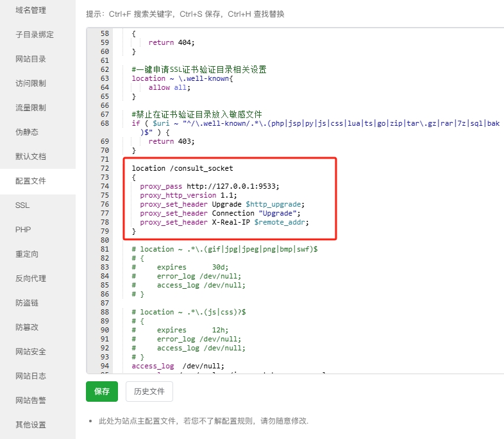Switch to the PHP tab
The image size is (504, 439).
coord(23,230)
